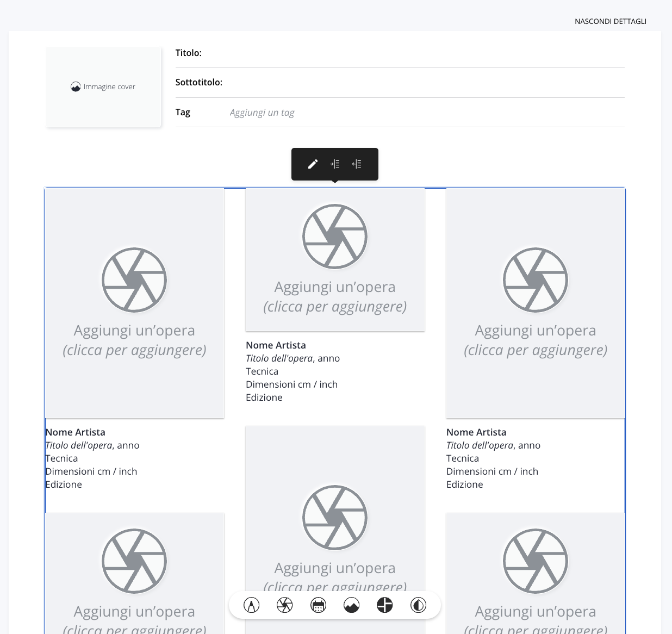Click NASCONDI DETTAGLI to hide details
Image resolution: width=672 pixels, height=634 pixels.
(610, 21)
